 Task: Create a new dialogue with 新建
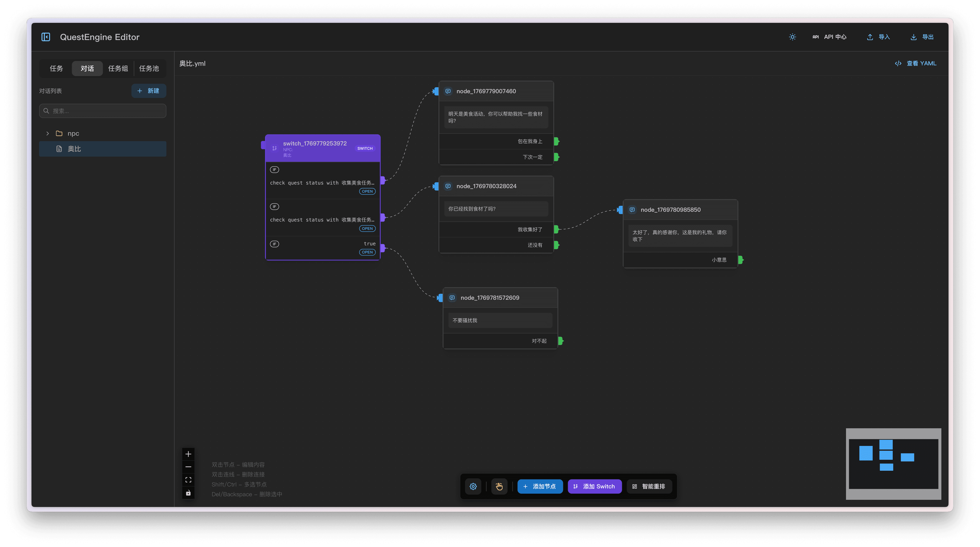tap(148, 91)
